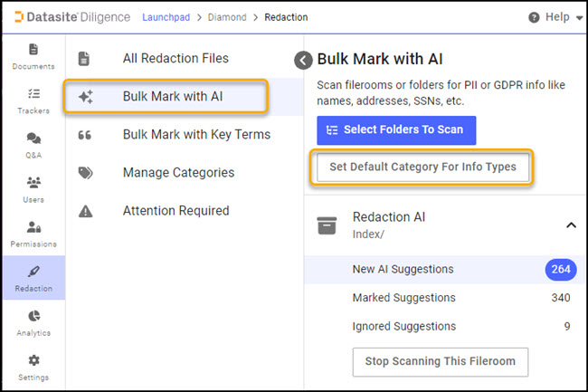This screenshot has width=588, height=392.
Task: Open Documents in the left sidebar
Action: [33, 55]
